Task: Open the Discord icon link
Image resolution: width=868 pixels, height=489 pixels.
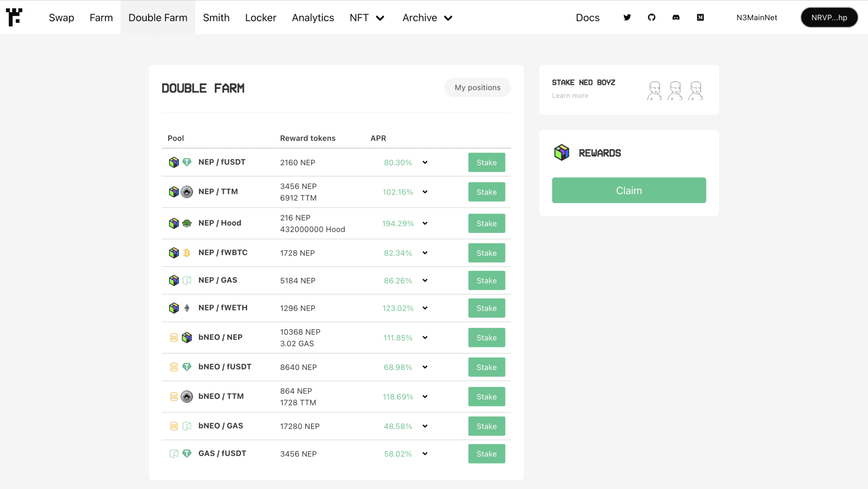Action: [x=676, y=17]
